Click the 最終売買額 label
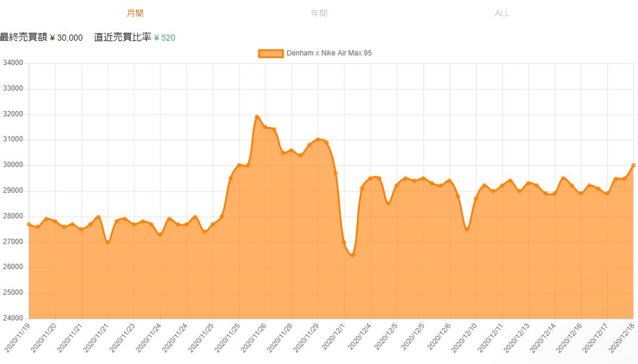 [x=24, y=38]
